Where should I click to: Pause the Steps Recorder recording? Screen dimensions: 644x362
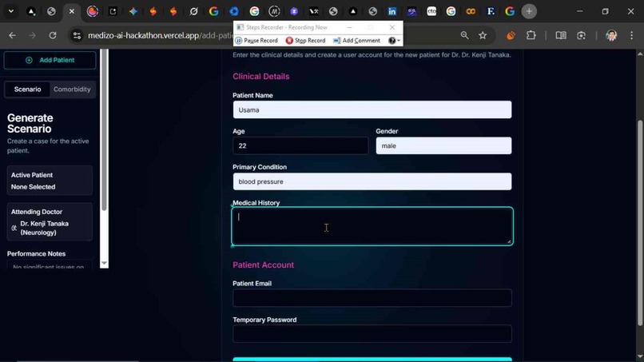tap(256, 40)
